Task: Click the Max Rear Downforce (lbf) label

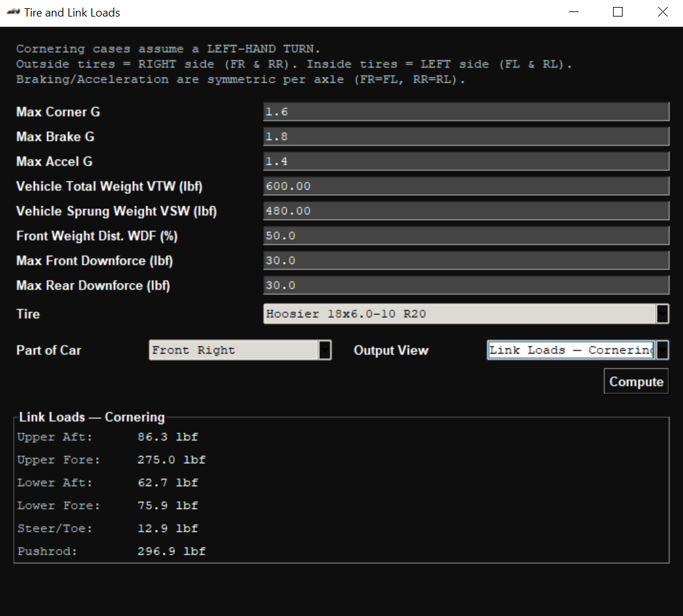Action: [93, 285]
